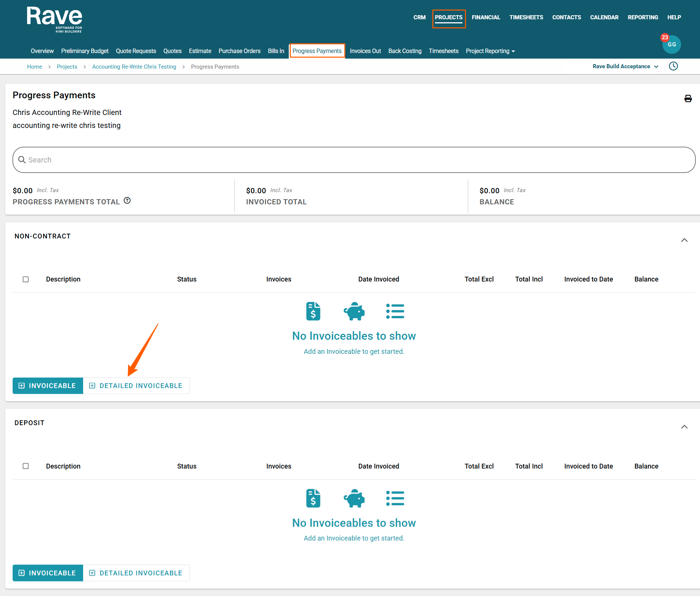The image size is (700, 596).
Task: Open the Rave Build Acceptance dropdown
Action: 625,66
